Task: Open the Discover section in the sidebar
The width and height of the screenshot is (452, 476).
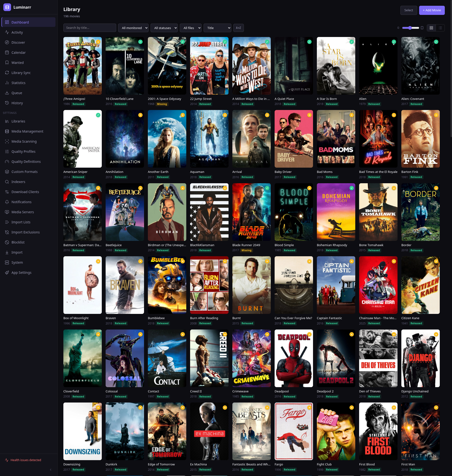Action: click(18, 42)
